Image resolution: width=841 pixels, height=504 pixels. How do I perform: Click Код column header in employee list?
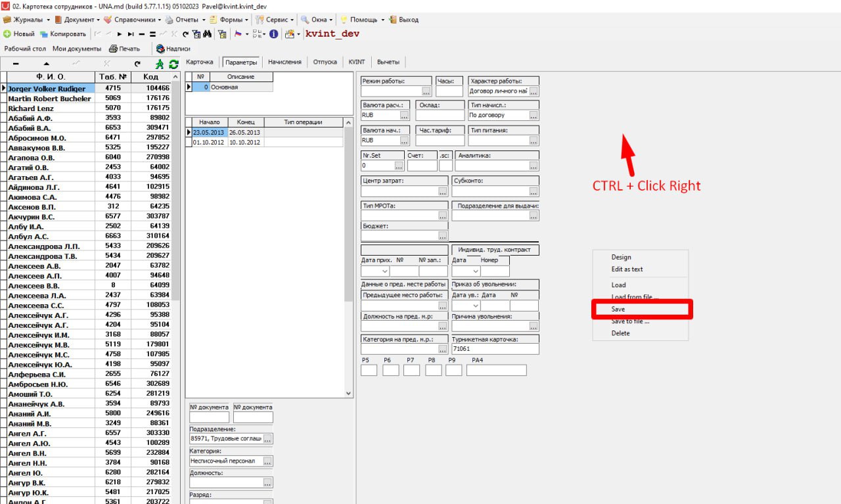(150, 77)
